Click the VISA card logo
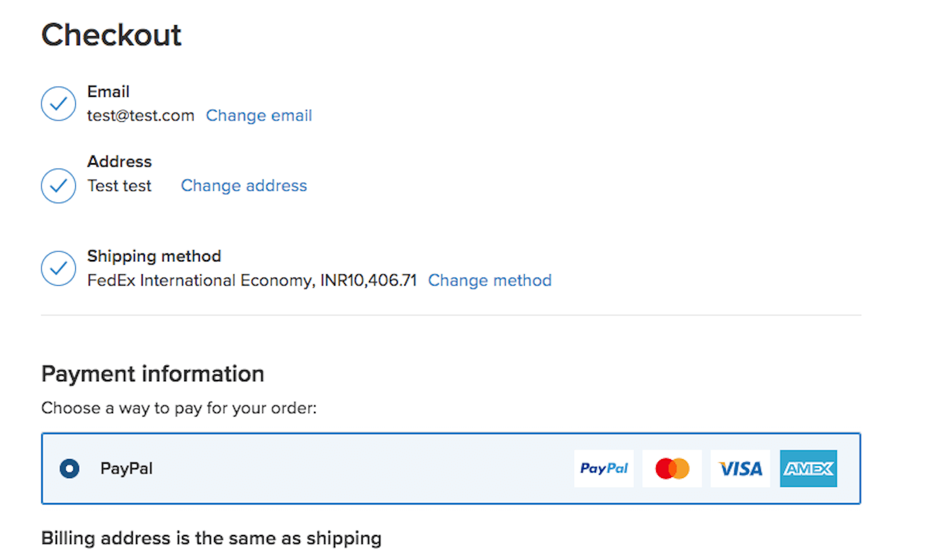This screenshot has width=948, height=560. tap(740, 469)
